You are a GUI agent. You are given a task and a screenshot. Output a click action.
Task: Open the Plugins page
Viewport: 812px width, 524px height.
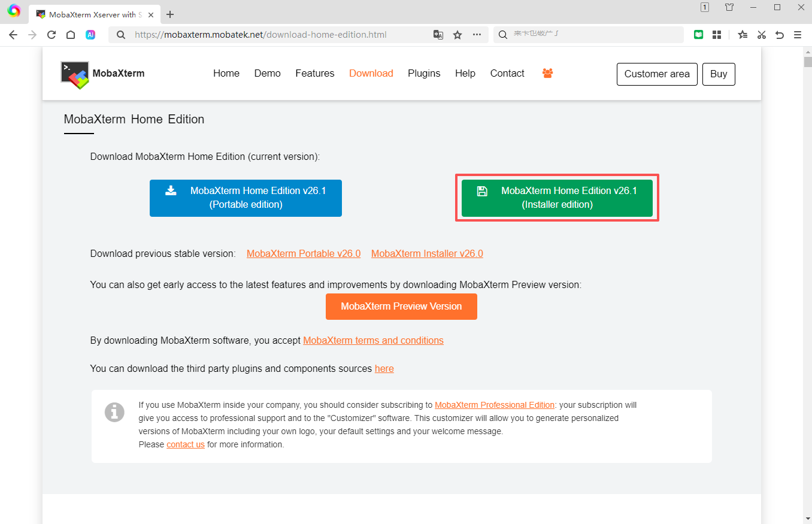[424, 73]
